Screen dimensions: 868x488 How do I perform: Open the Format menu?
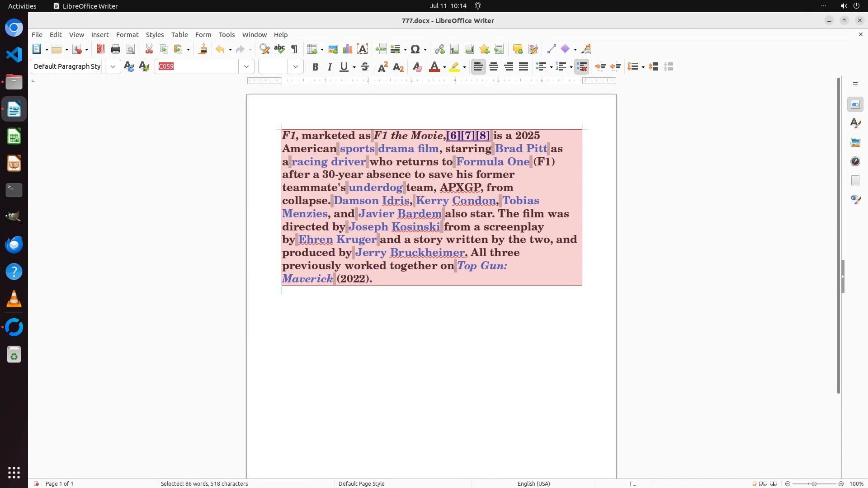pos(127,34)
